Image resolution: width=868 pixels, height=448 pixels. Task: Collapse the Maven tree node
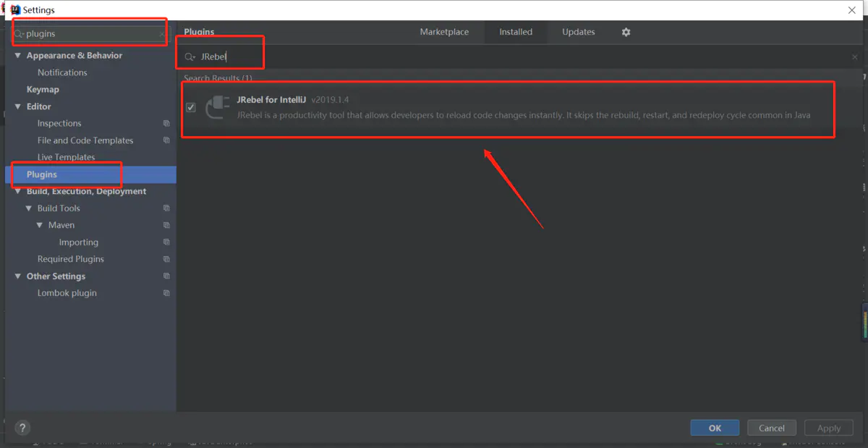pos(40,225)
